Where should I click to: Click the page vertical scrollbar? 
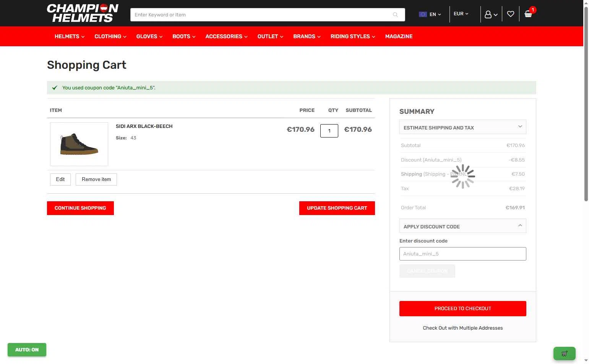click(x=586, y=103)
